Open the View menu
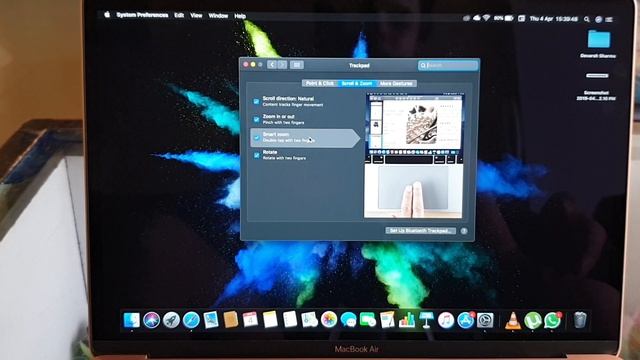This screenshot has width=640, height=360. (x=196, y=16)
